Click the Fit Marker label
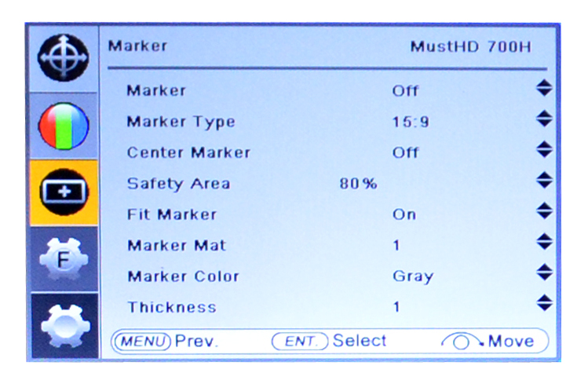 pyautogui.click(x=171, y=214)
